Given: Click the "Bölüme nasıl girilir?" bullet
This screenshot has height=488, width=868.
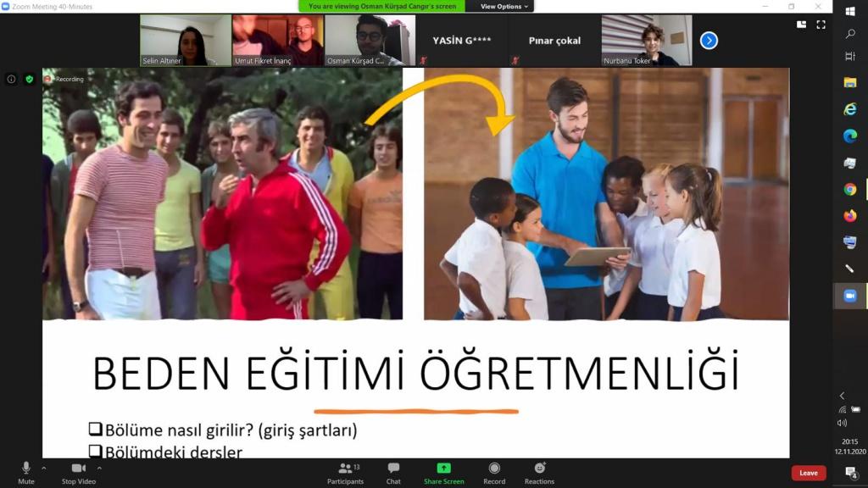Looking at the screenshot, I should point(223,430).
